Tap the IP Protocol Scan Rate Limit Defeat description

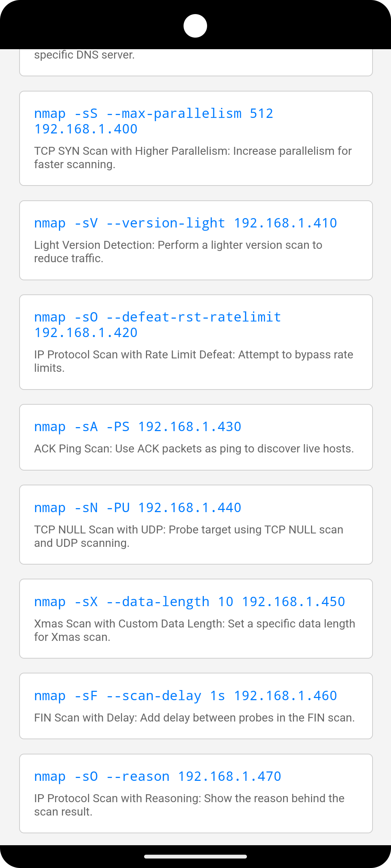click(194, 361)
